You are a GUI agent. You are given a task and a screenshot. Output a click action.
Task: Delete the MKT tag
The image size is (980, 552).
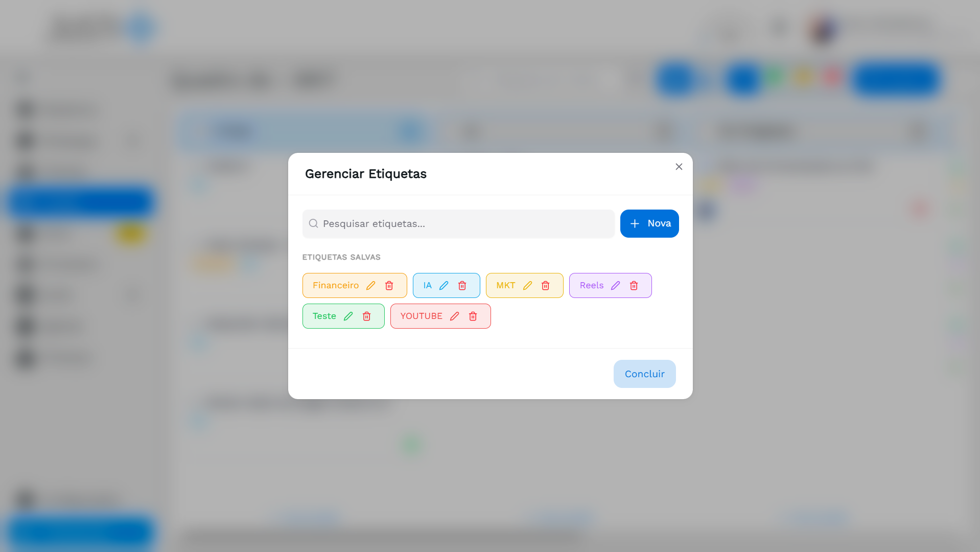(x=545, y=286)
